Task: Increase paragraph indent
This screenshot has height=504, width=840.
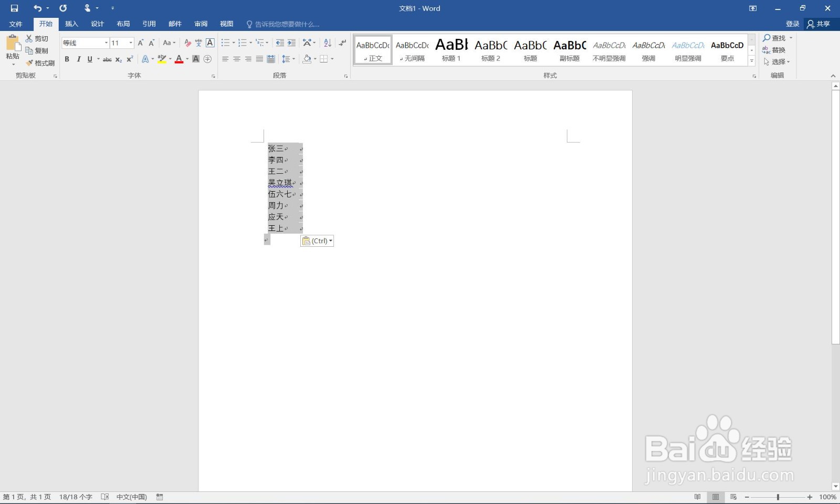Action: coord(291,43)
